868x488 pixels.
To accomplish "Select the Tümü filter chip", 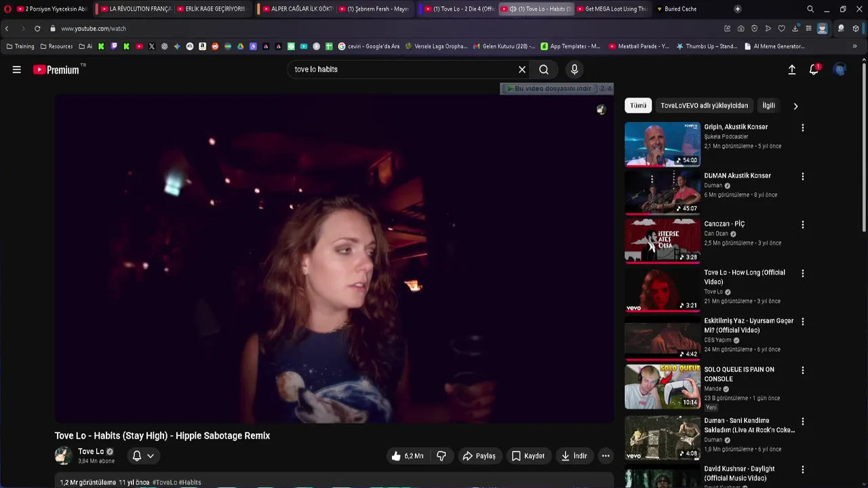I will pos(638,106).
